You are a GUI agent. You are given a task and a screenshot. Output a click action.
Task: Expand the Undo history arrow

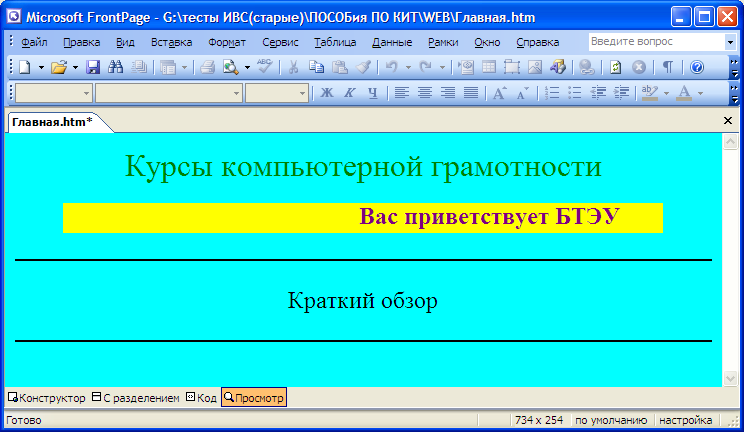click(408, 68)
